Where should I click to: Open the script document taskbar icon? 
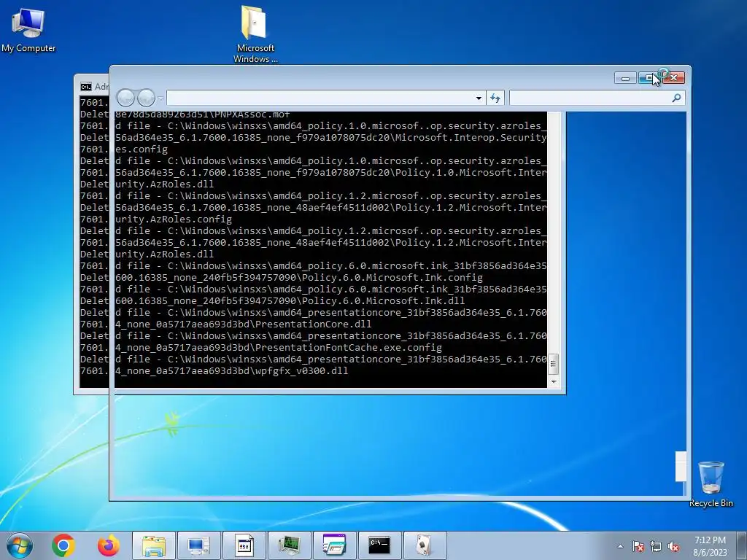(244, 545)
